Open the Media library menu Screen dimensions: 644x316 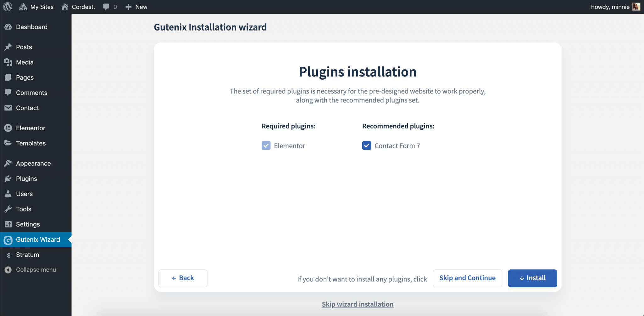[x=36, y=62]
